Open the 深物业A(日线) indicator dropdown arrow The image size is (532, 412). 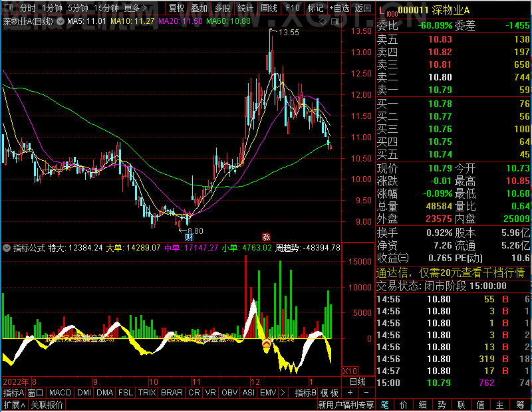[61, 21]
